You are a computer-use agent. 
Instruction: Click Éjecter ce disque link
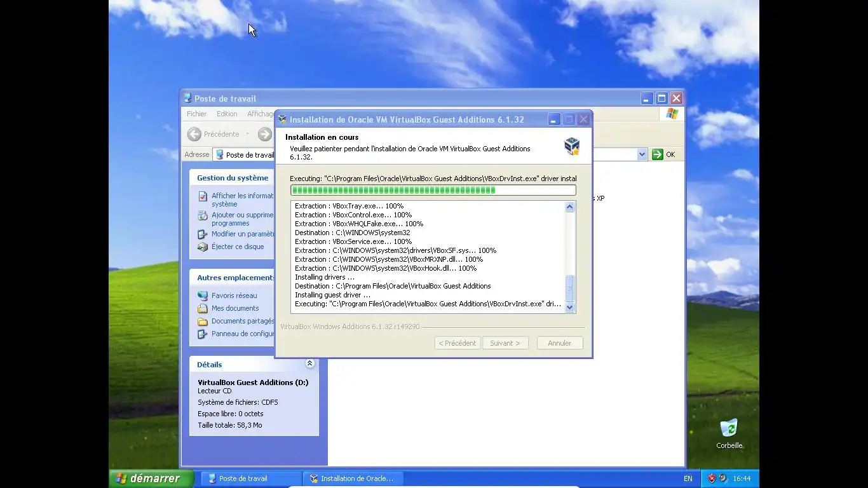coord(238,247)
